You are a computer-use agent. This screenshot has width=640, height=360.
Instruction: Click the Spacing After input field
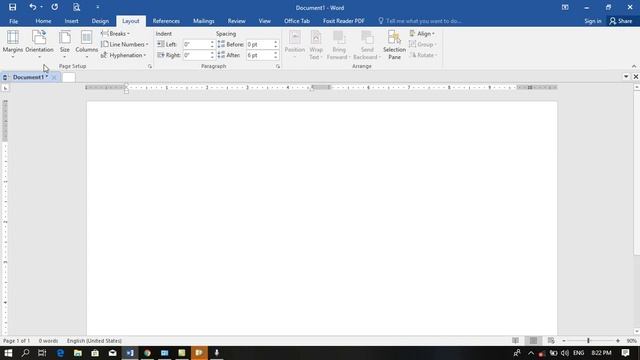coord(260,55)
